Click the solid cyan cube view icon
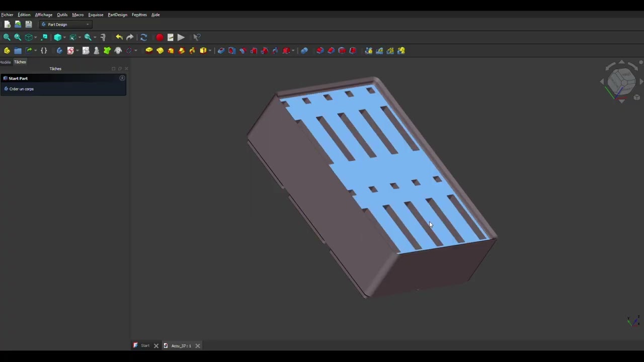This screenshot has width=644, height=362. click(58, 37)
